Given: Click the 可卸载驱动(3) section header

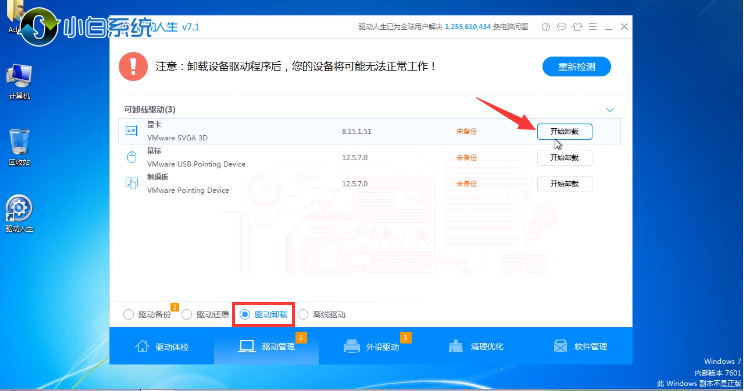Looking at the screenshot, I should coord(150,110).
